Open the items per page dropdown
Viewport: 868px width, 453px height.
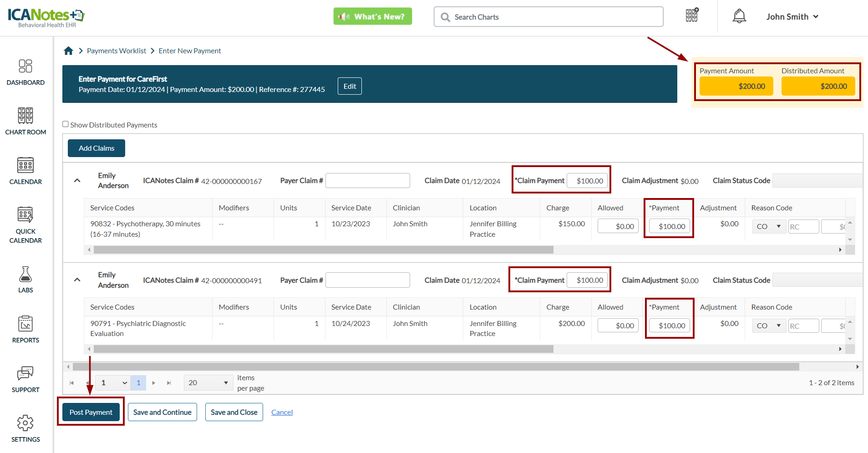[x=208, y=383]
